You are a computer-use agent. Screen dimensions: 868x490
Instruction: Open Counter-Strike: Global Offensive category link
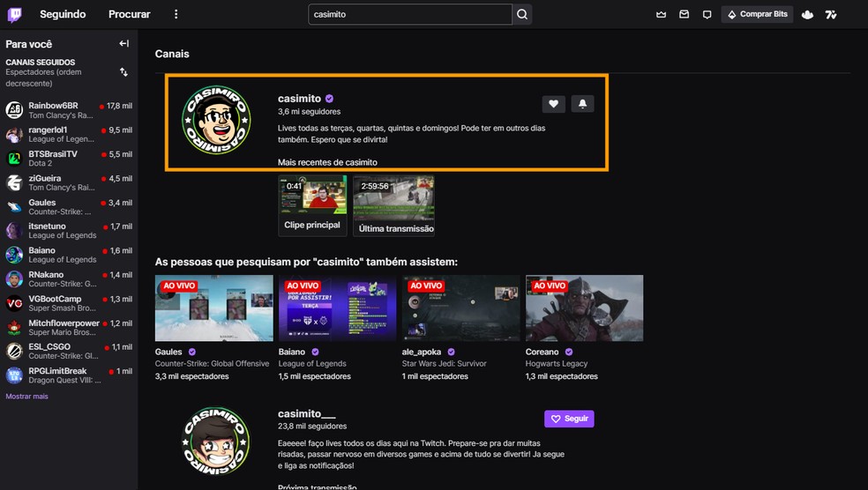pyautogui.click(x=212, y=364)
